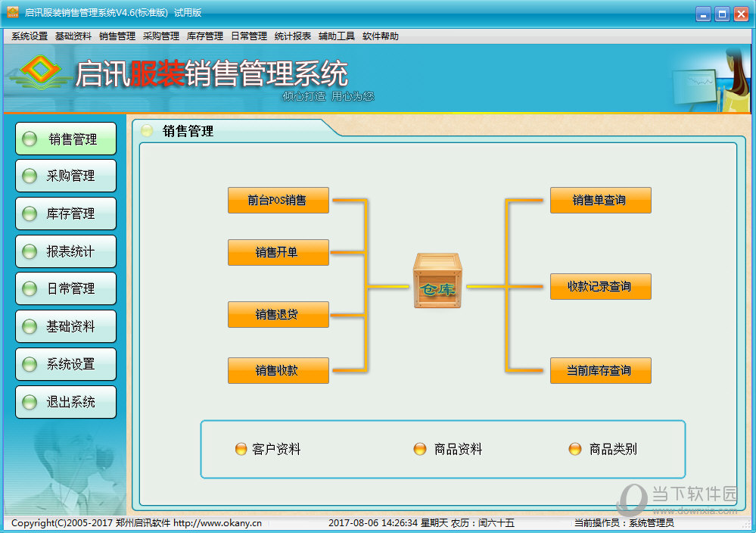The image size is (756, 533).
Task: Open 收款记录查询
Action: pyautogui.click(x=601, y=286)
